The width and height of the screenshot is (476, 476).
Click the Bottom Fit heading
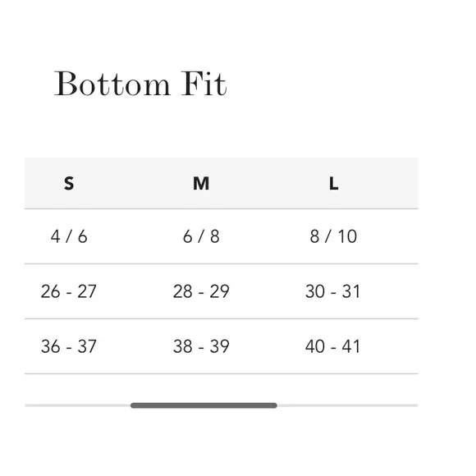pyautogui.click(x=140, y=84)
